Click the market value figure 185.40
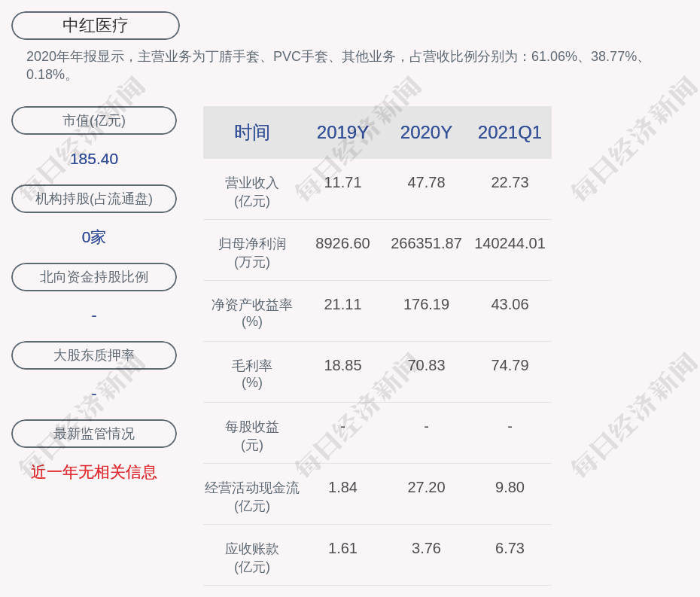Screen dimensions: 700x597 [x=94, y=159]
